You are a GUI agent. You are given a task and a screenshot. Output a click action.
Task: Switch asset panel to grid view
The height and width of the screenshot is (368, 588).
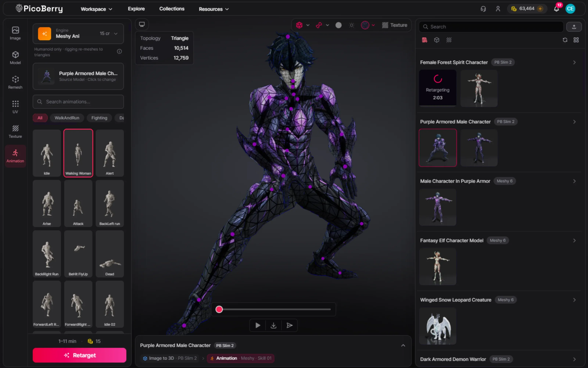tap(576, 40)
